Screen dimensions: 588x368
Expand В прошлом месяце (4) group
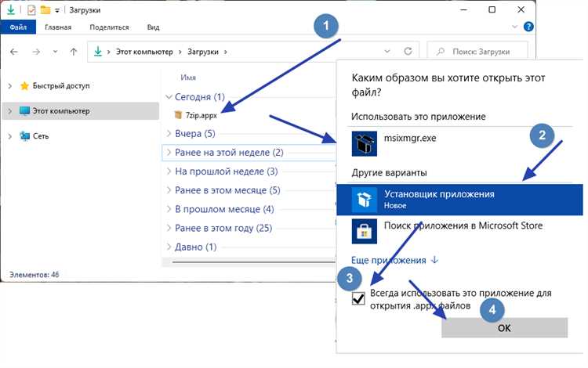coord(169,209)
